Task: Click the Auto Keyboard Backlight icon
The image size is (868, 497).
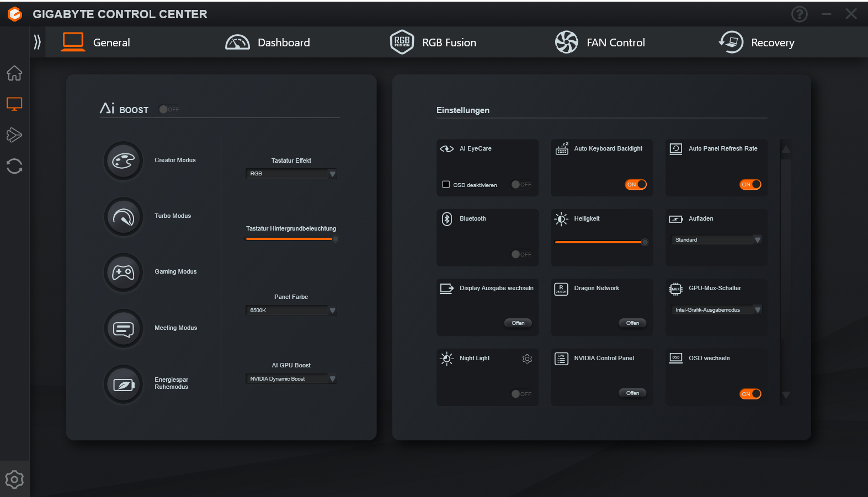Action: (562, 148)
